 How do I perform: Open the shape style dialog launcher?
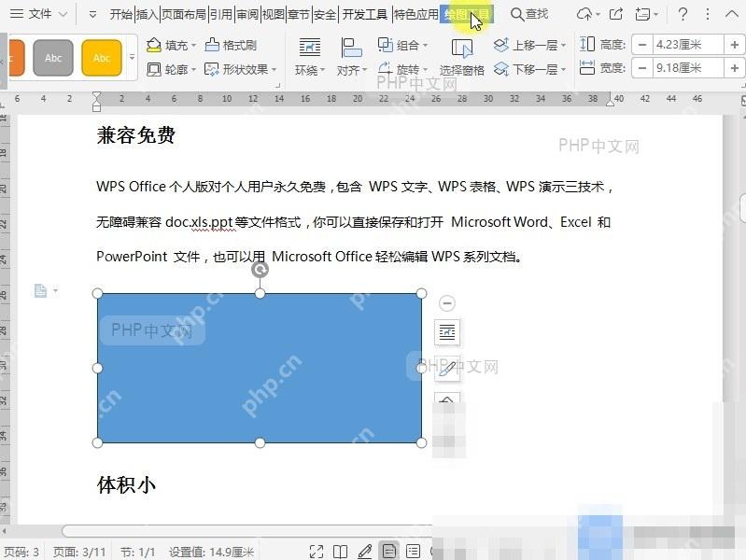click(277, 86)
